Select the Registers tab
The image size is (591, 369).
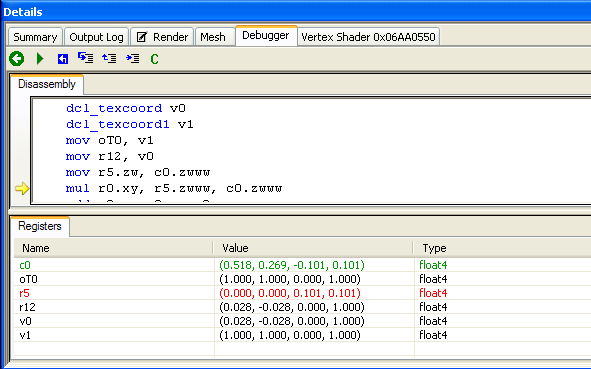40,226
